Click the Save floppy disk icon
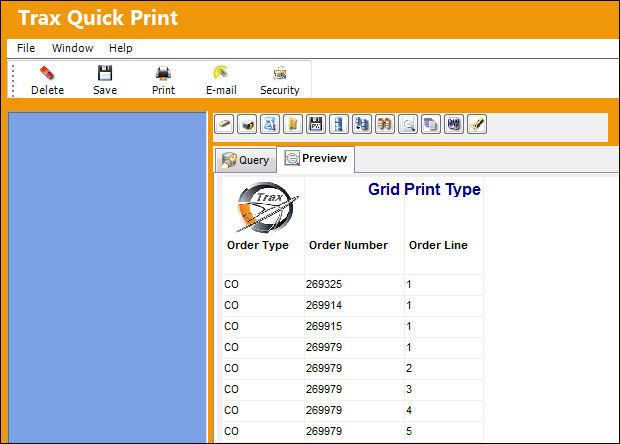620x444 pixels. click(105, 73)
